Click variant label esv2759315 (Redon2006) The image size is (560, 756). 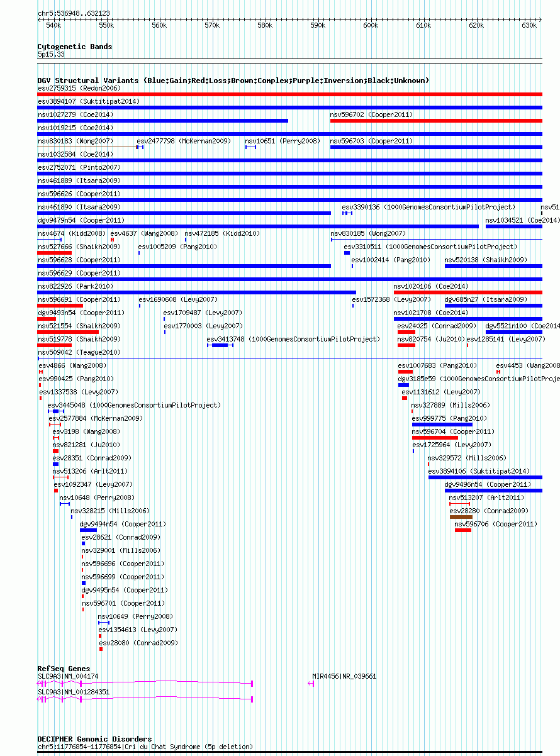click(79, 88)
